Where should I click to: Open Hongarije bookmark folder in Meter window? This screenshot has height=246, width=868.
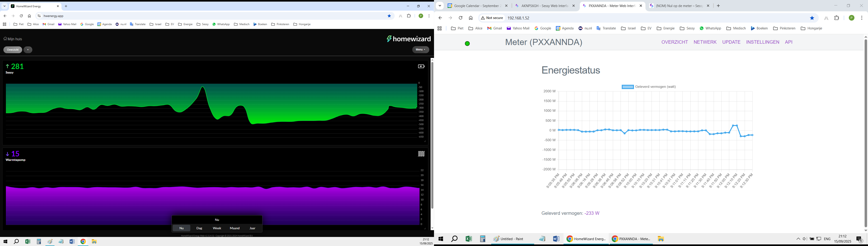[811, 29]
